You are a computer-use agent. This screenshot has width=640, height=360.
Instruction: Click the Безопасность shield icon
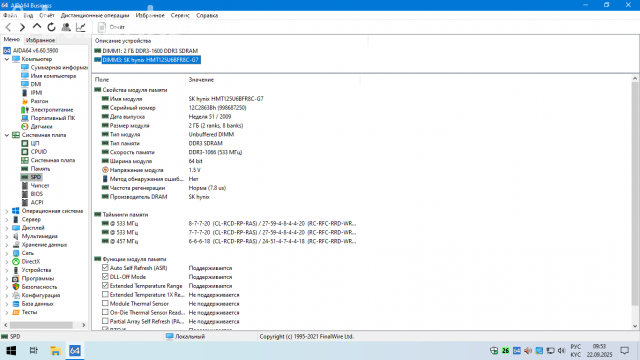pos(16,287)
